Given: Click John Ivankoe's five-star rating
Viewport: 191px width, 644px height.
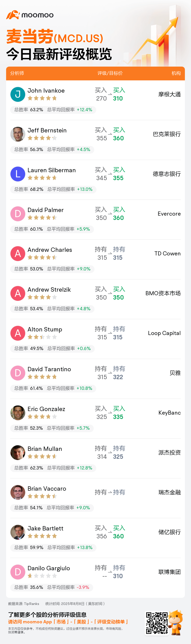Looking at the screenshot, I should [x=42, y=98].
